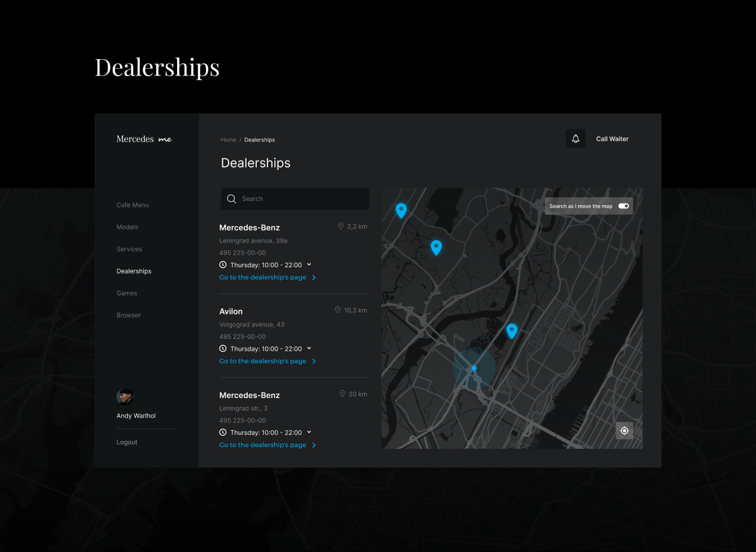Open the Games section in the sidebar
The image size is (756, 552).
point(127,293)
